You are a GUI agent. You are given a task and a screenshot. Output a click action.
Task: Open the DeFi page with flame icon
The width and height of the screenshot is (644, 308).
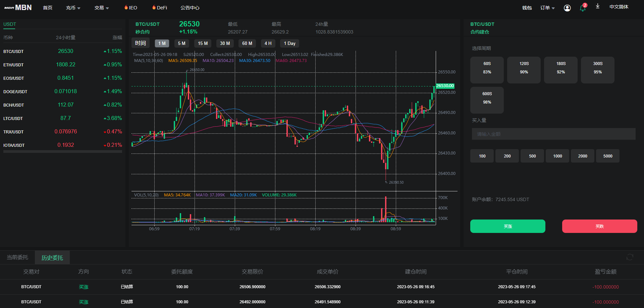coord(159,7)
